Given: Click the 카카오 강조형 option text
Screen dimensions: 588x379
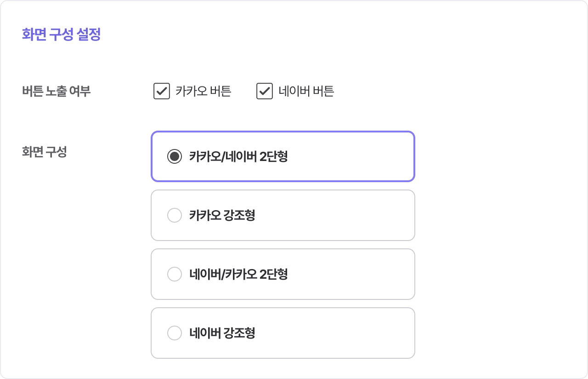Looking at the screenshot, I should click(222, 215).
